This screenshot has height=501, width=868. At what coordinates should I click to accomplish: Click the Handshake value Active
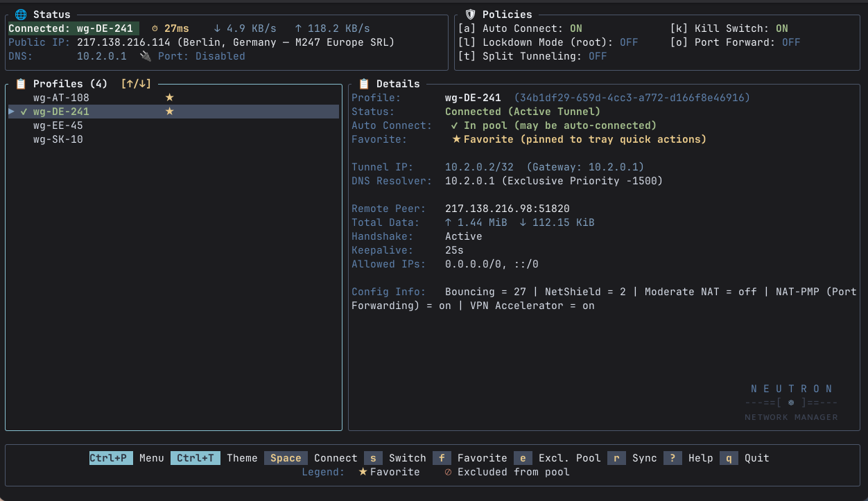(x=464, y=236)
